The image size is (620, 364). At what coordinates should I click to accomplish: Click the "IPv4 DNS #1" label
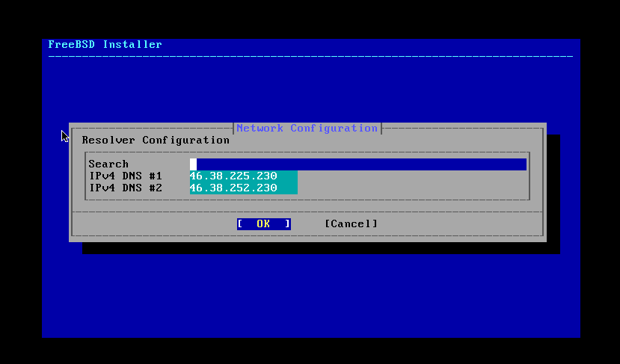click(126, 176)
